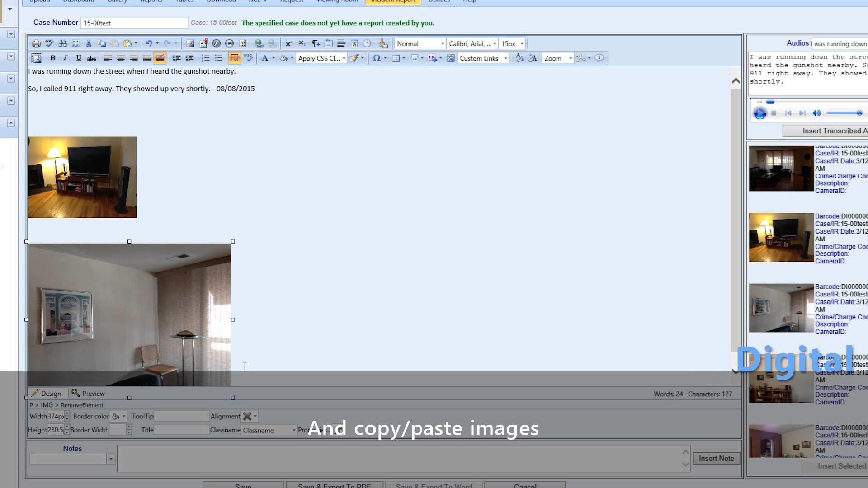Run the spell check tool
868x488 pixels.
point(49,43)
